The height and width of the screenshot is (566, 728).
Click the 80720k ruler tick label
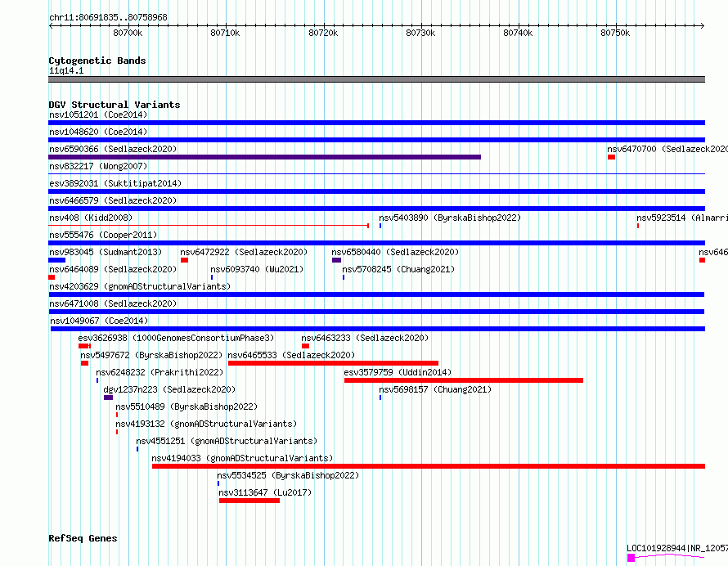tap(323, 33)
